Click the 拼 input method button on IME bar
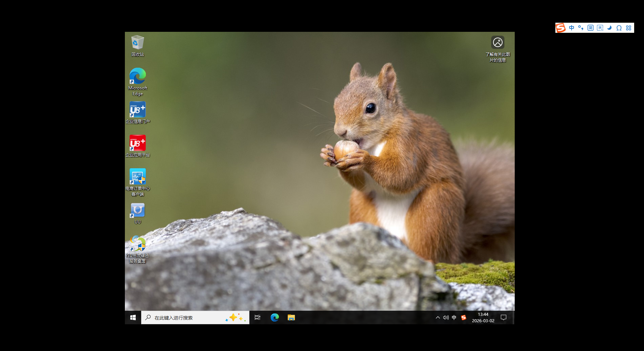The height and width of the screenshot is (351, 644). [x=600, y=28]
